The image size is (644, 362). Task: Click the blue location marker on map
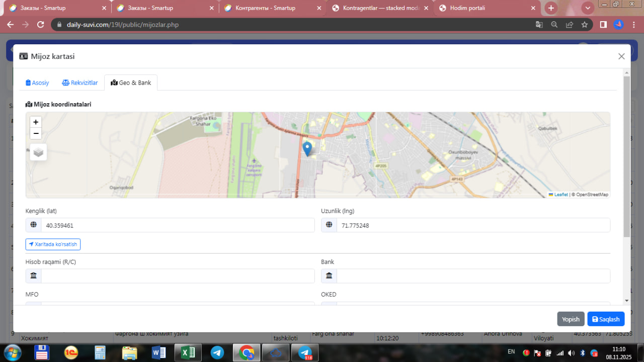[307, 149]
